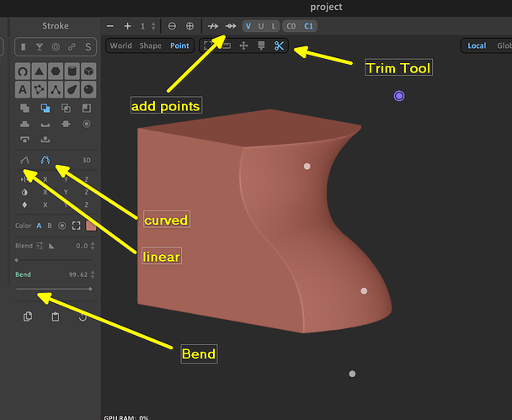The height and width of the screenshot is (420, 512).
Task: Choose the cylinder primitive shape
Action: click(72, 72)
